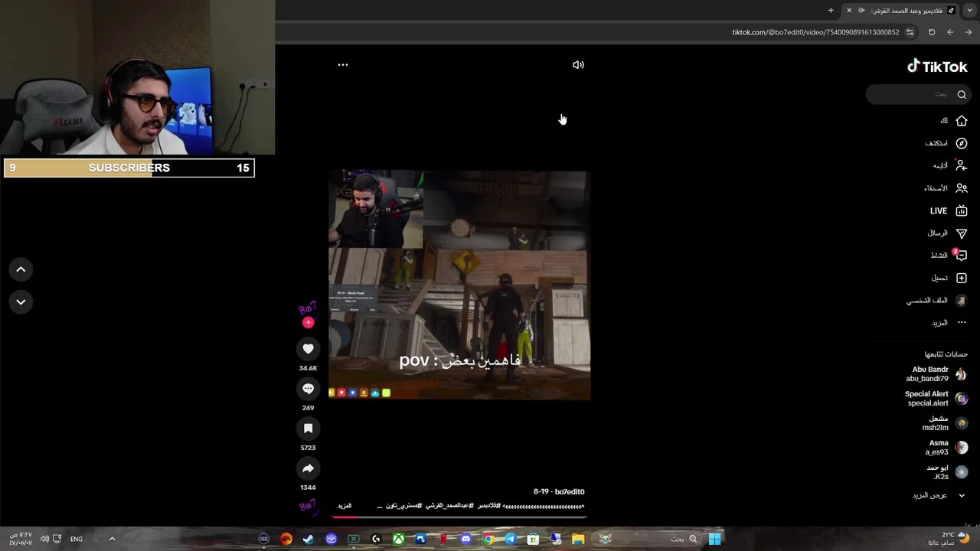Image resolution: width=980 pixels, height=551 pixels.
Task: Switch the ENG input language indicator
Action: pyautogui.click(x=77, y=539)
